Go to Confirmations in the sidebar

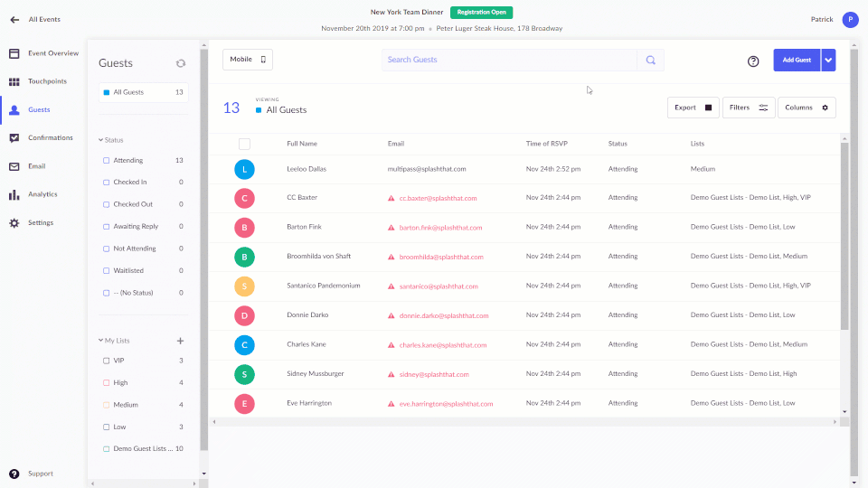click(x=51, y=137)
